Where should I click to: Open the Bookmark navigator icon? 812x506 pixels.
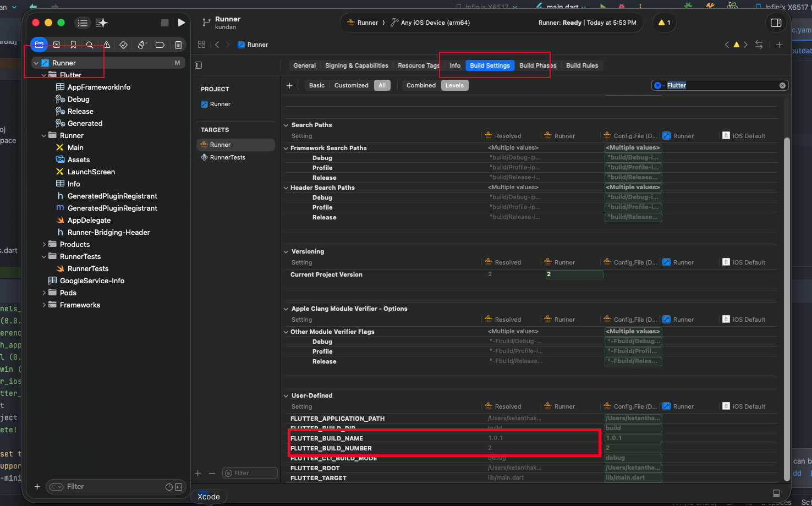pyautogui.click(x=73, y=45)
